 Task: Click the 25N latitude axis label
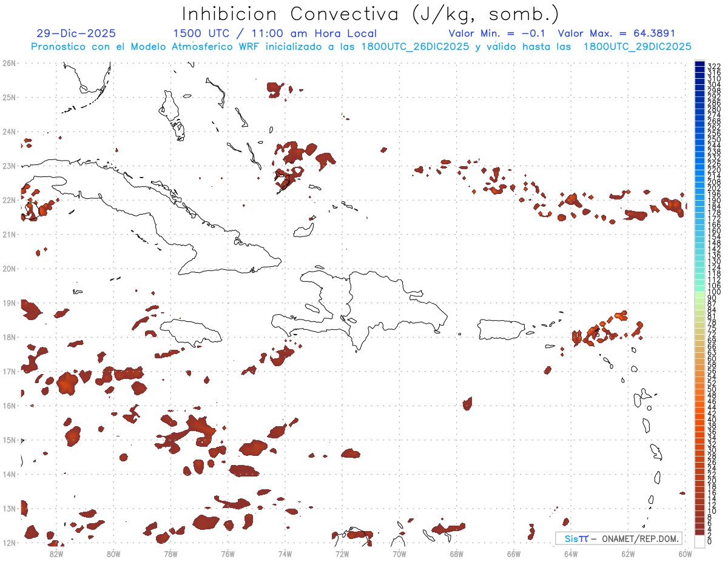point(8,97)
